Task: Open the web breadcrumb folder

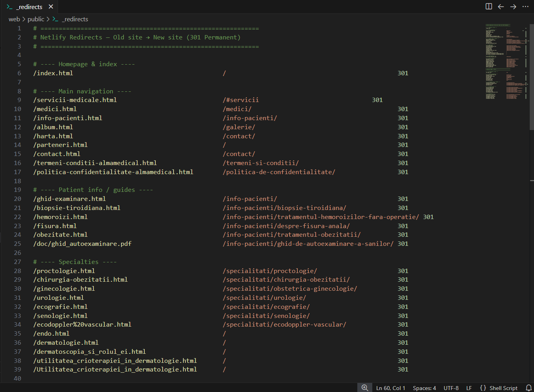Action: pyautogui.click(x=14, y=19)
